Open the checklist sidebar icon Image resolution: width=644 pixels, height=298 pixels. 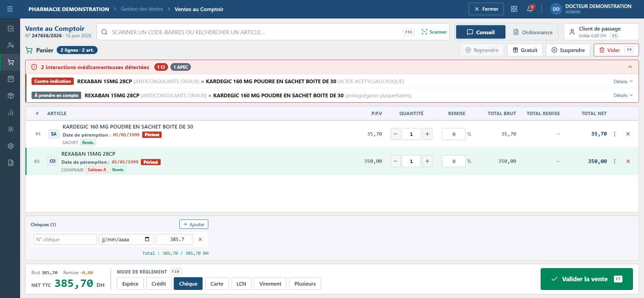pyautogui.click(x=11, y=29)
